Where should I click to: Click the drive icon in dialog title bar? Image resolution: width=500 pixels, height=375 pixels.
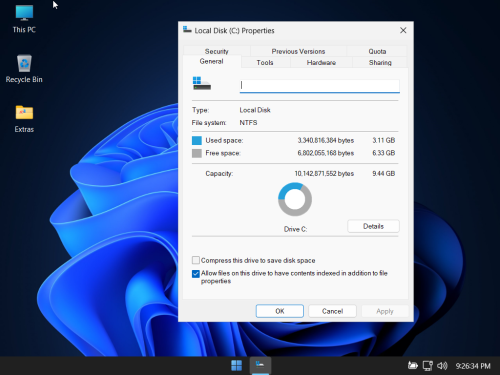187,30
